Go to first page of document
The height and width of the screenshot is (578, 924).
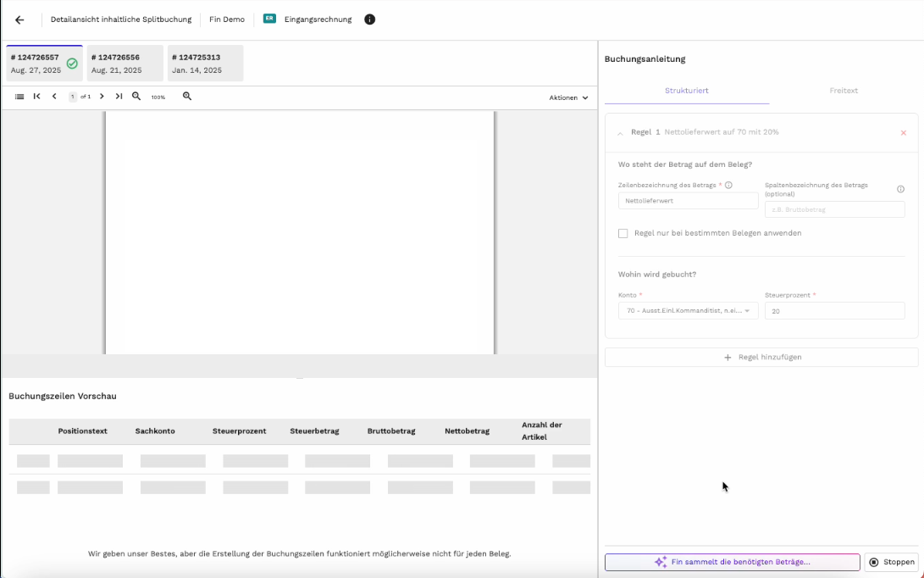37,97
